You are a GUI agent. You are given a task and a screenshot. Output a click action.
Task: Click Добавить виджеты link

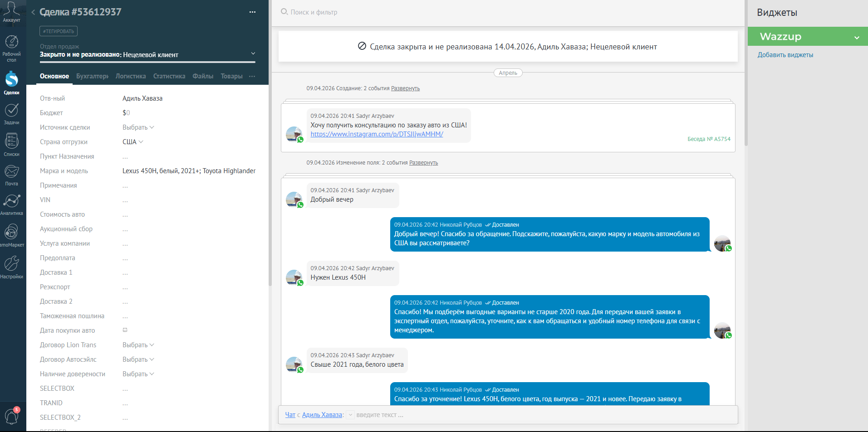click(785, 55)
